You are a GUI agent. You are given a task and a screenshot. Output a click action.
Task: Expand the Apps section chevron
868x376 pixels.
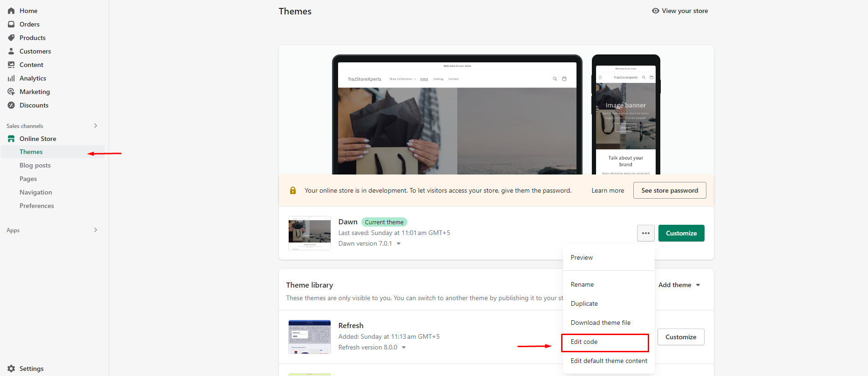click(95, 230)
